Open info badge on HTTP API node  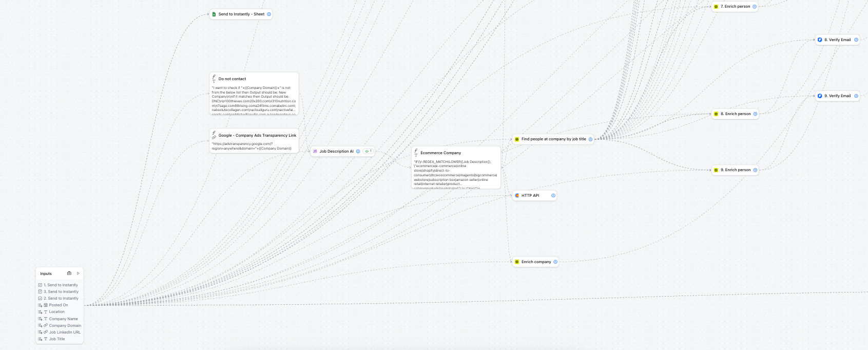(553, 195)
